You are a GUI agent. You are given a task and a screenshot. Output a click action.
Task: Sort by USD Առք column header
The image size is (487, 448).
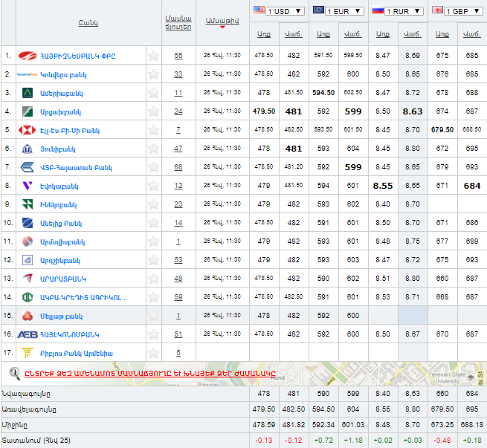point(264,34)
